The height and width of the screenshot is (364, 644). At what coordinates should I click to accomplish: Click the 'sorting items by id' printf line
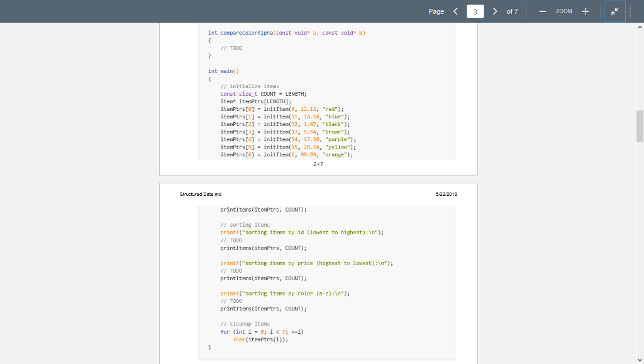click(x=302, y=232)
